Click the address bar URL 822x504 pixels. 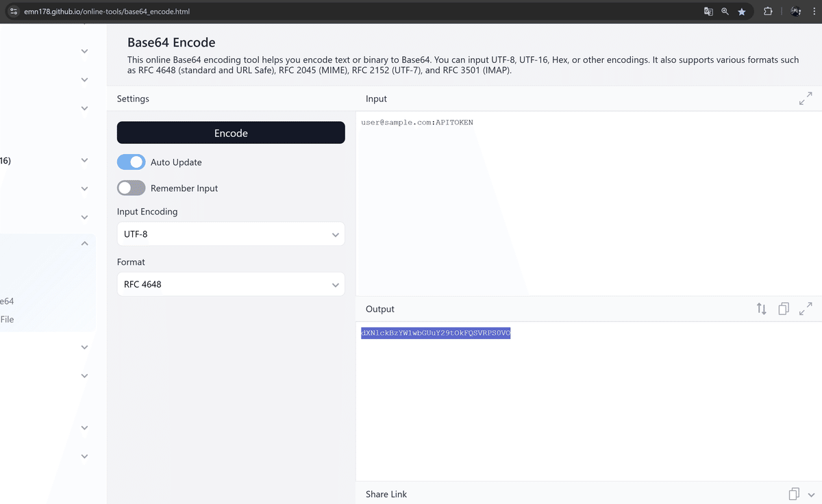point(107,12)
